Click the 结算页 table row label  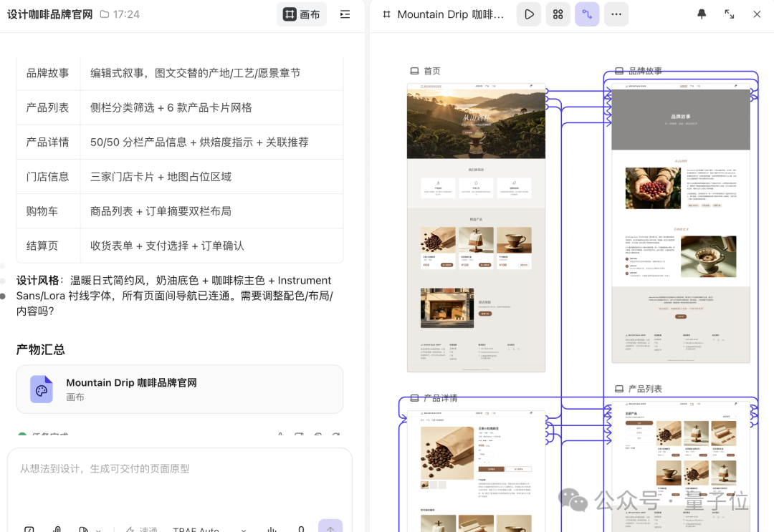42,246
